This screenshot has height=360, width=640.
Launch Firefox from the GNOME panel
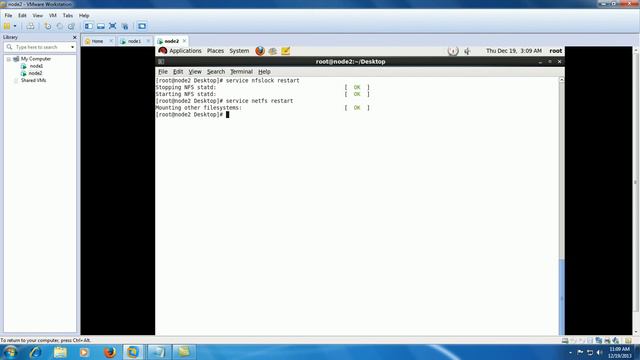260,51
